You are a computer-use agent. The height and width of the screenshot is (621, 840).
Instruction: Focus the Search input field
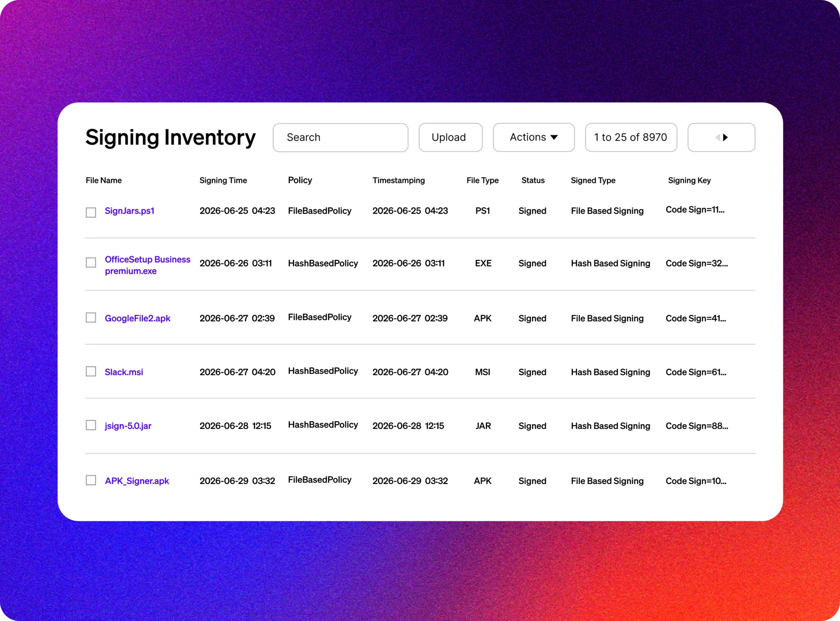(x=340, y=137)
